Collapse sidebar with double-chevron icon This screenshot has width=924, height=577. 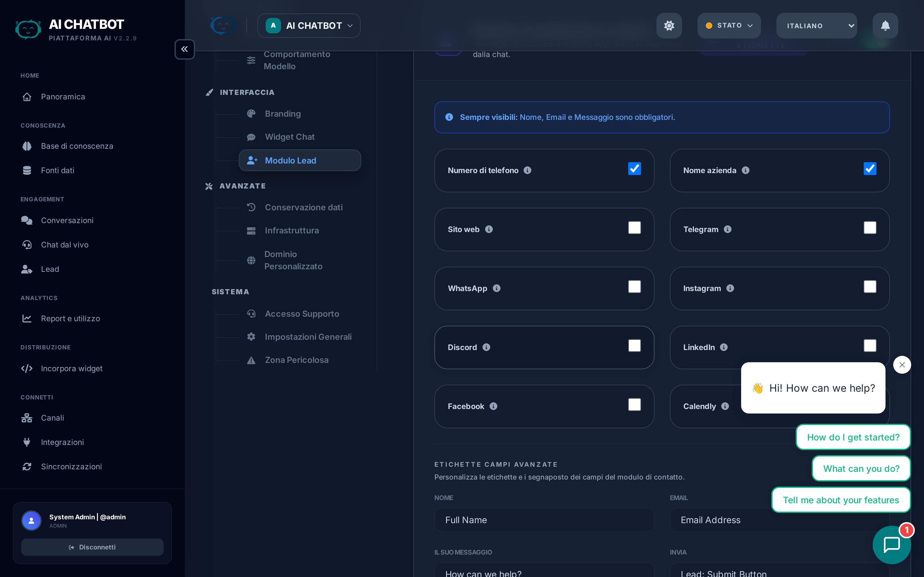pos(184,49)
